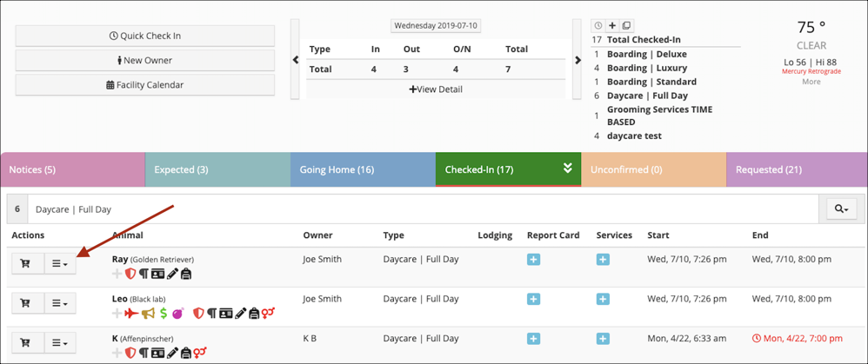Click the clock icon above Total Checked-In
The height and width of the screenshot is (364, 868).
pos(598,25)
